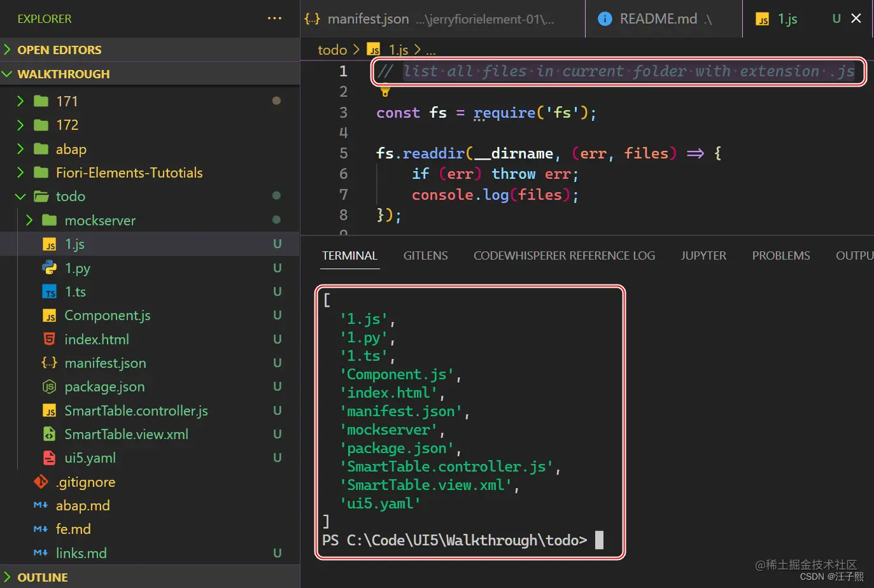This screenshot has height=588, width=874.
Task: Click the JS icon of 1.js in the tree
Action: (50, 244)
